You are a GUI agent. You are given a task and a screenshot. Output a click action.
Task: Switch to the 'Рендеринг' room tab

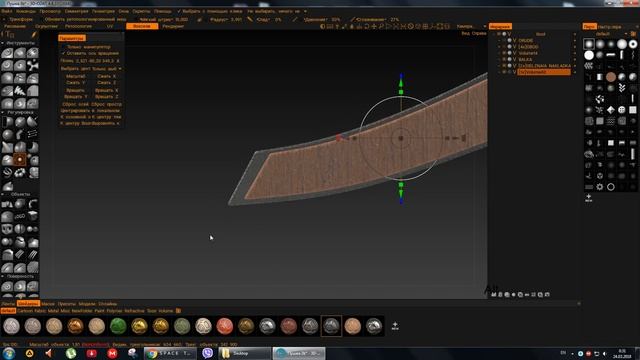pos(173,27)
